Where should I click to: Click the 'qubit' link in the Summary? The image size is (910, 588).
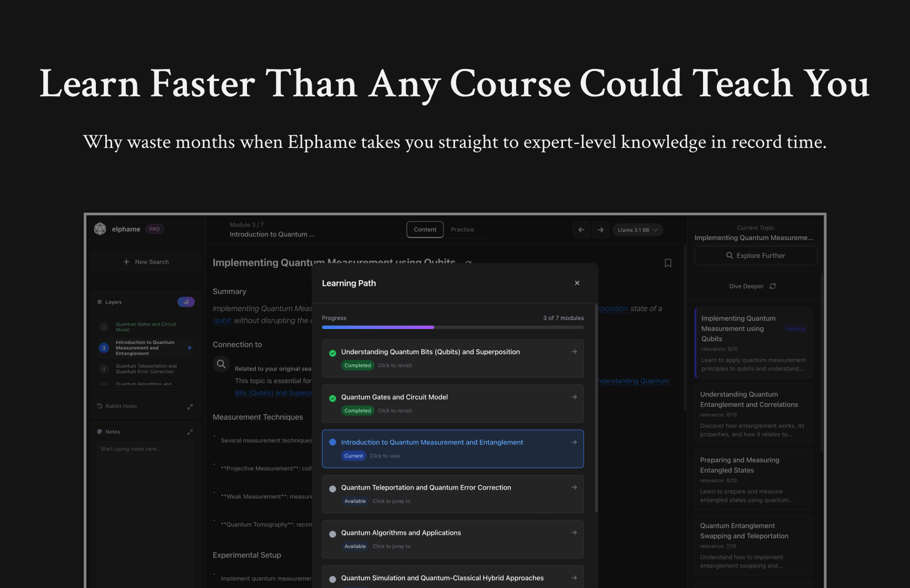click(222, 321)
